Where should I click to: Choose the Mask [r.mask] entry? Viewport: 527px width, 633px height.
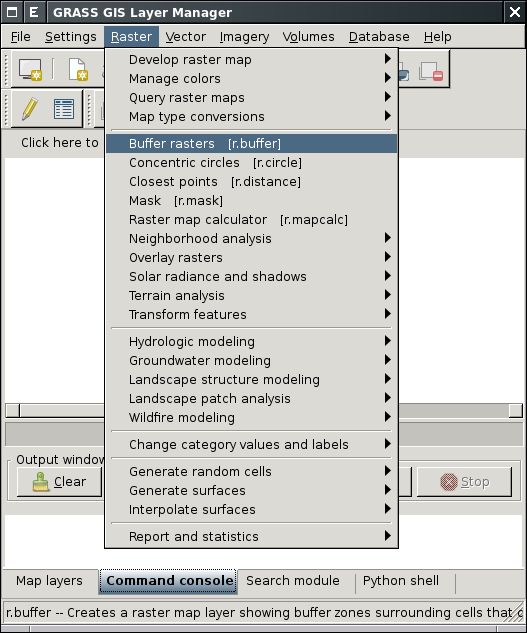click(x=251, y=201)
